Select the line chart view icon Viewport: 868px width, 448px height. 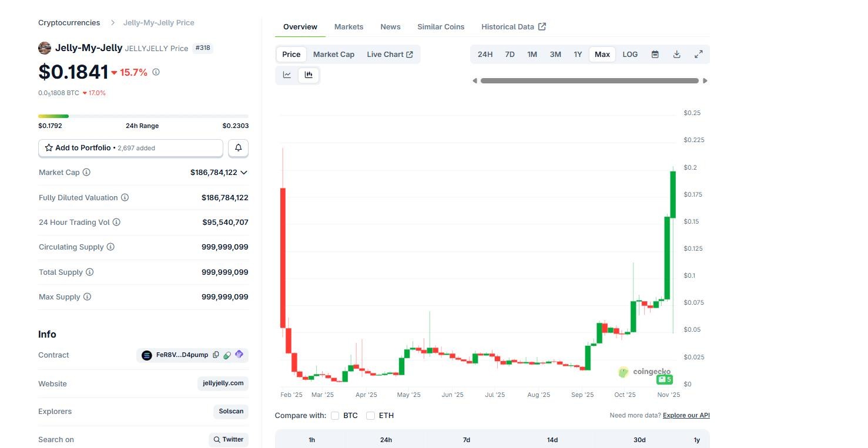(287, 75)
